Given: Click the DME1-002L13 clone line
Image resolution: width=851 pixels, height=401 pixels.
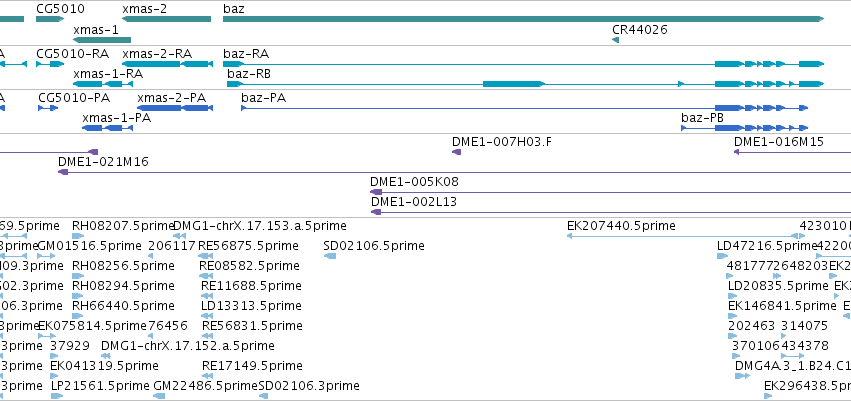Looking at the screenshot, I should (x=611, y=212).
